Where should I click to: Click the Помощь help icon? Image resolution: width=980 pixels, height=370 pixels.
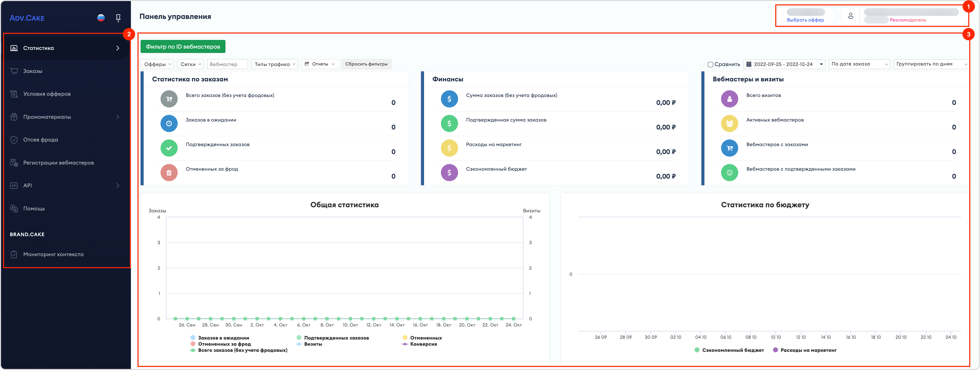[14, 208]
